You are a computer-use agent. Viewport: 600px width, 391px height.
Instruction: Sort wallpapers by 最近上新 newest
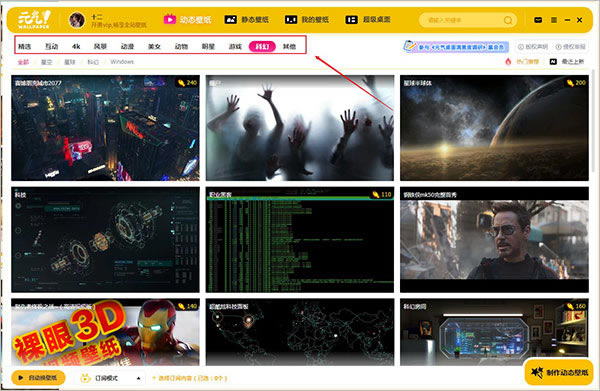[x=567, y=62]
